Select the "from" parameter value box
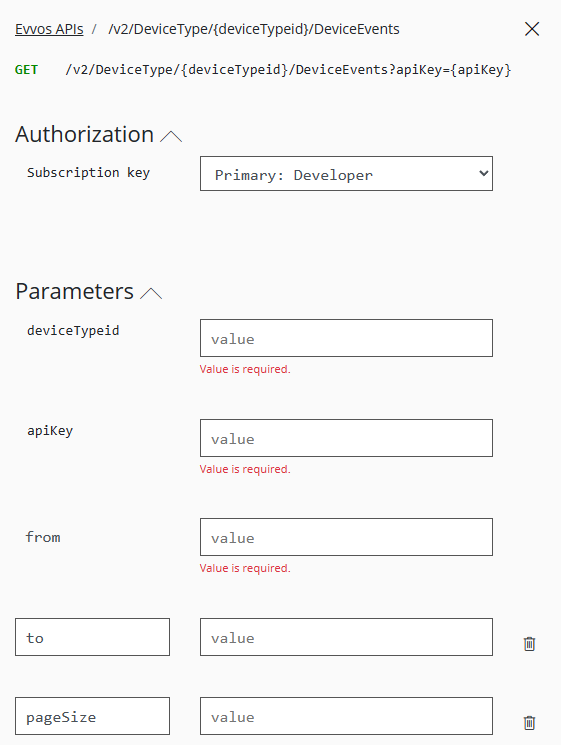This screenshot has width=561, height=745. click(346, 537)
